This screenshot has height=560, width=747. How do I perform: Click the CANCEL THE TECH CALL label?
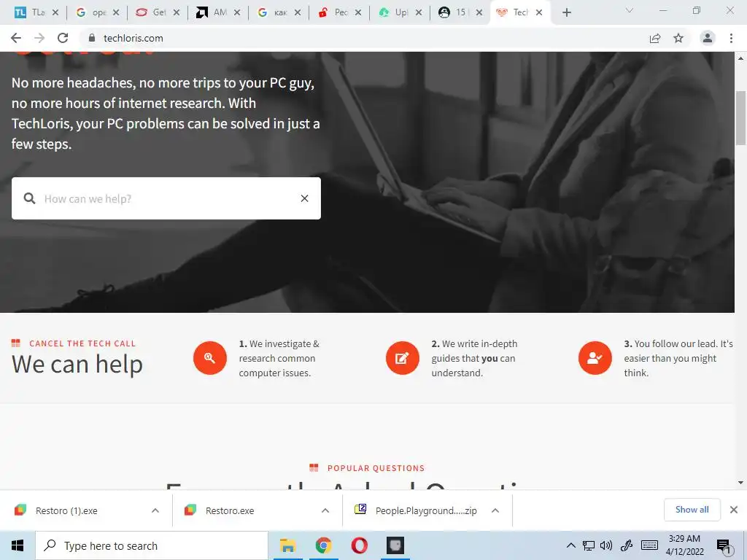82,343
